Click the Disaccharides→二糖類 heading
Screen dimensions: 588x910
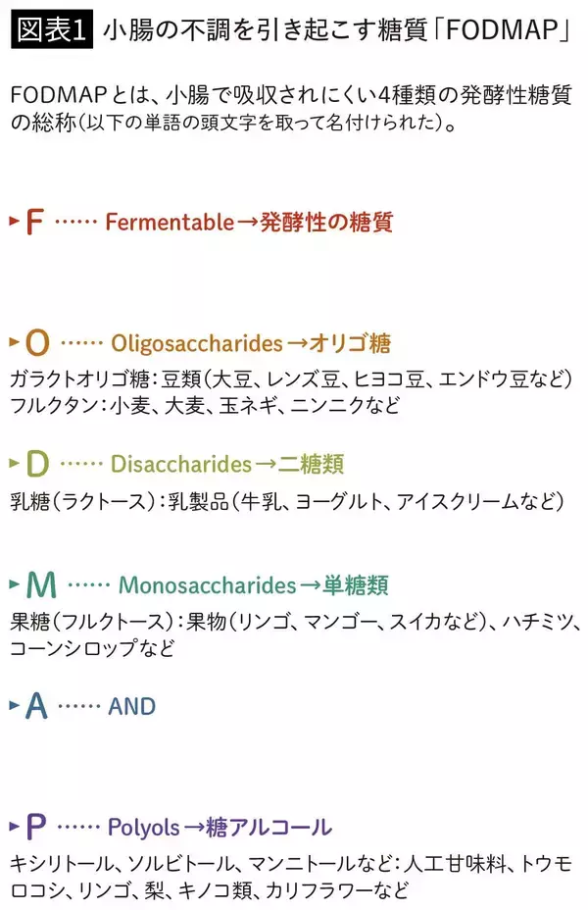(x=227, y=464)
